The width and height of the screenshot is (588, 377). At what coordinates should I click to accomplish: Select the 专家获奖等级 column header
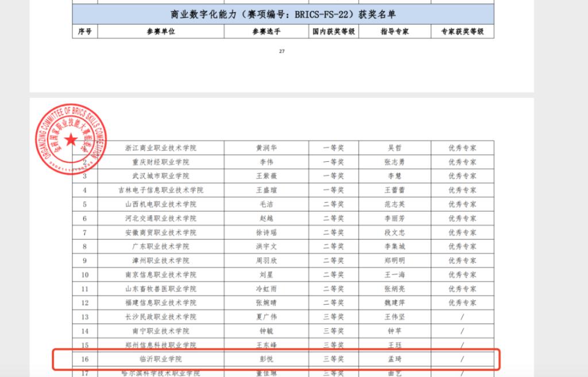click(x=462, y=32)
